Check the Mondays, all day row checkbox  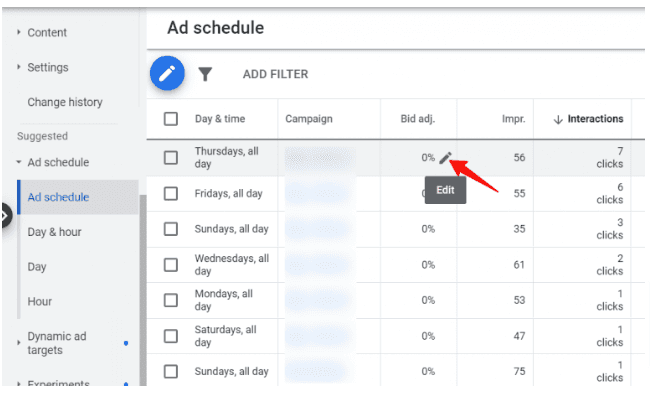point(171,300)
